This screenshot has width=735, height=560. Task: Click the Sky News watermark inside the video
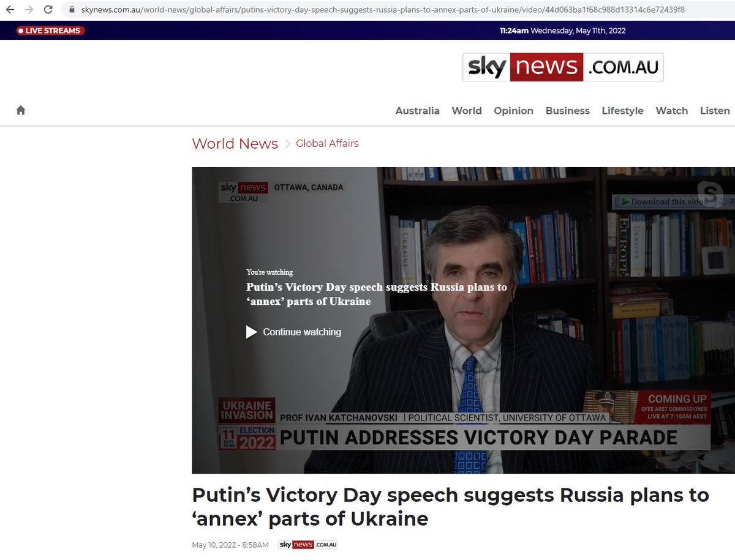(244, 193)
